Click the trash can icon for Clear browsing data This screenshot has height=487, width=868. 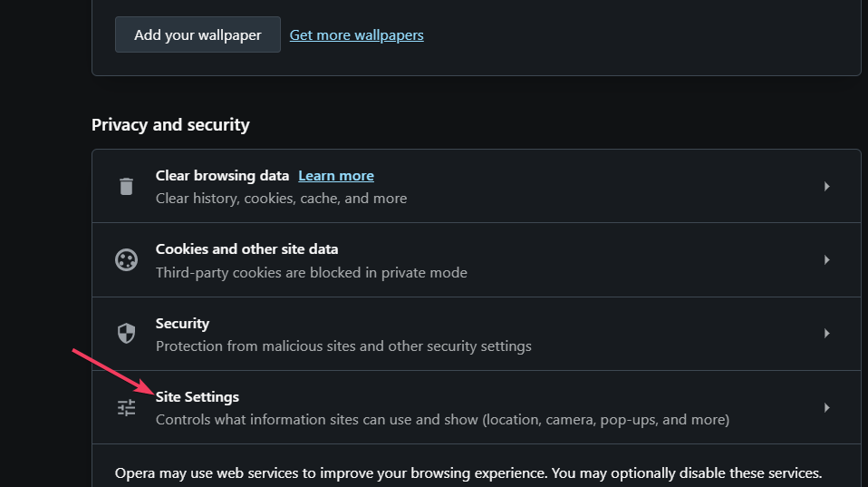click(x=126, y=186)
